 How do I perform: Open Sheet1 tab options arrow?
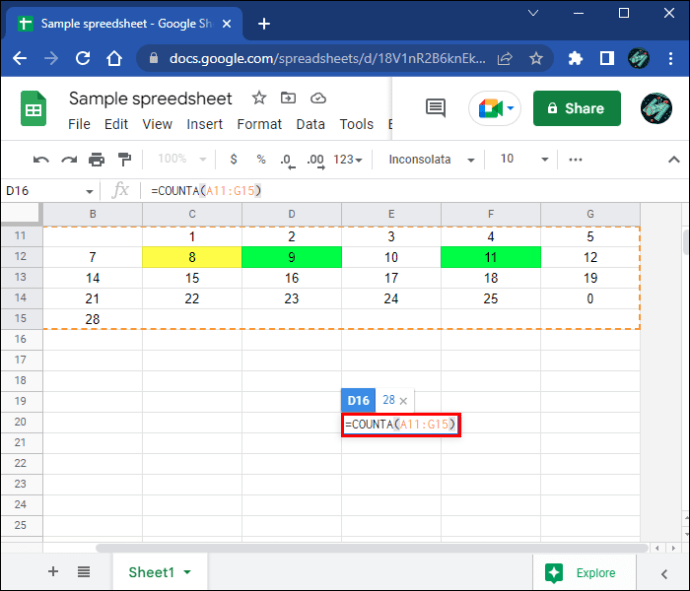[x=187, y=572]
